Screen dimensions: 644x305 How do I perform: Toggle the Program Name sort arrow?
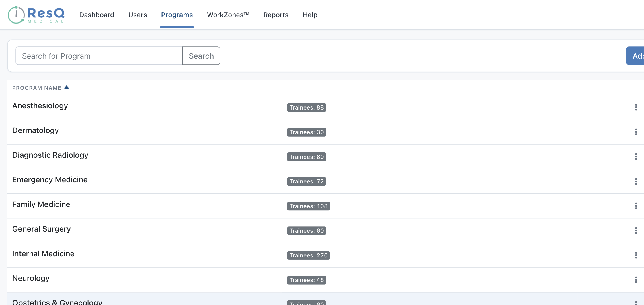(67, 87)
